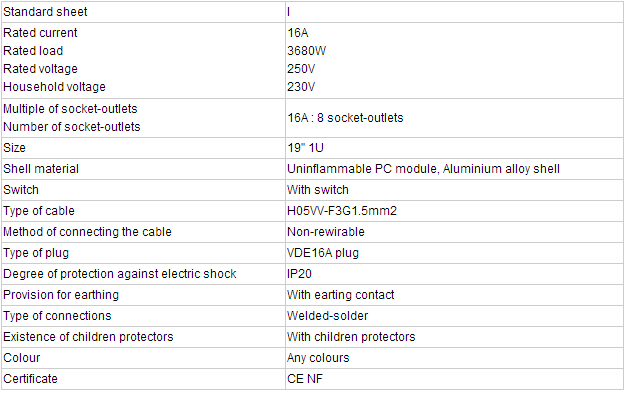Click the '19" 1U' size value
This screenshot has height=395, width=626.
(305, 148)
